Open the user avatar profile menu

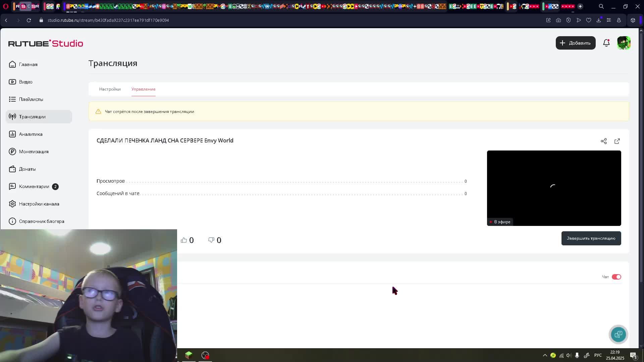click(624, 43)
